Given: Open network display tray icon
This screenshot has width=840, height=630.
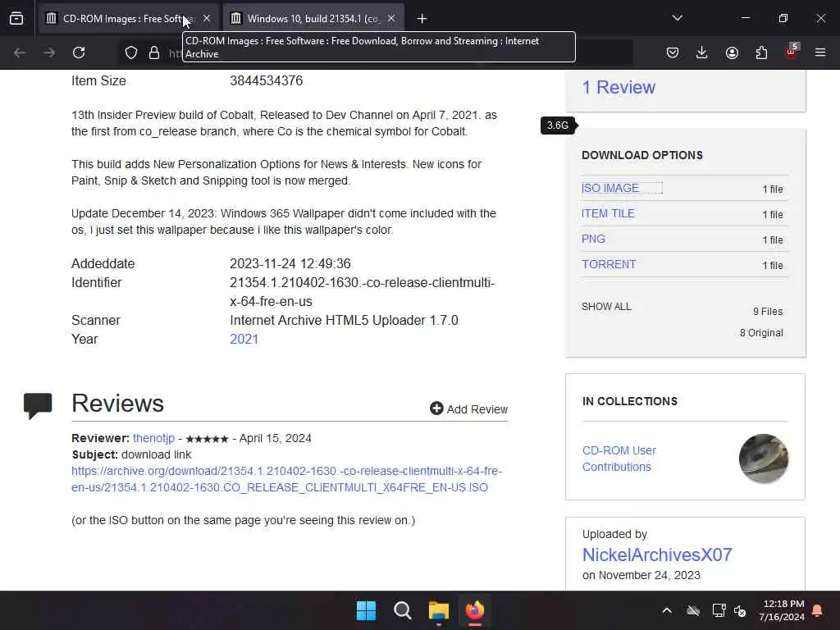Looking at the screenshot, I should point(719,610).
